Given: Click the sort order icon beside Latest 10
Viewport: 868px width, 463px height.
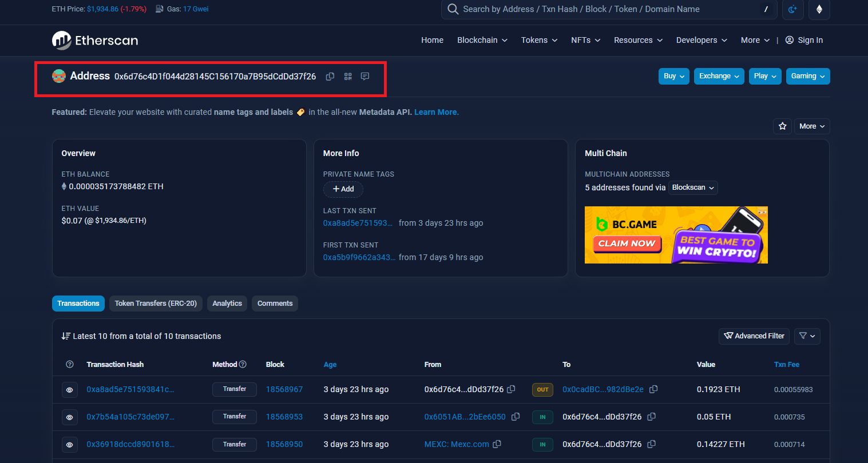Looking at the screenshot, I should point(66,336).
